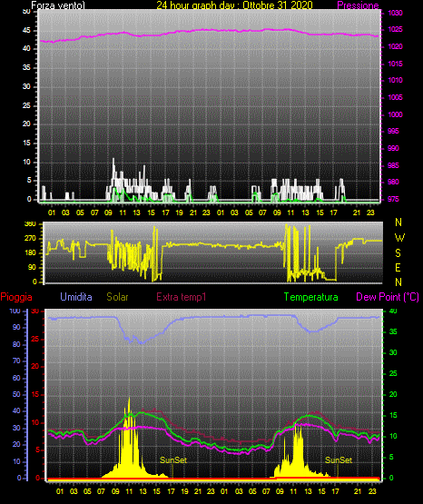Click the Solar legend label
Image resolution: width=423 pixels, height=504 pixels.
[118, 297]
